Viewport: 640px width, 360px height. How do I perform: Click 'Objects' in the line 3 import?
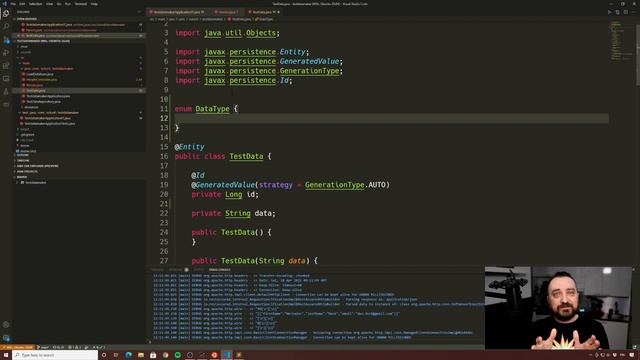[261, 33]
